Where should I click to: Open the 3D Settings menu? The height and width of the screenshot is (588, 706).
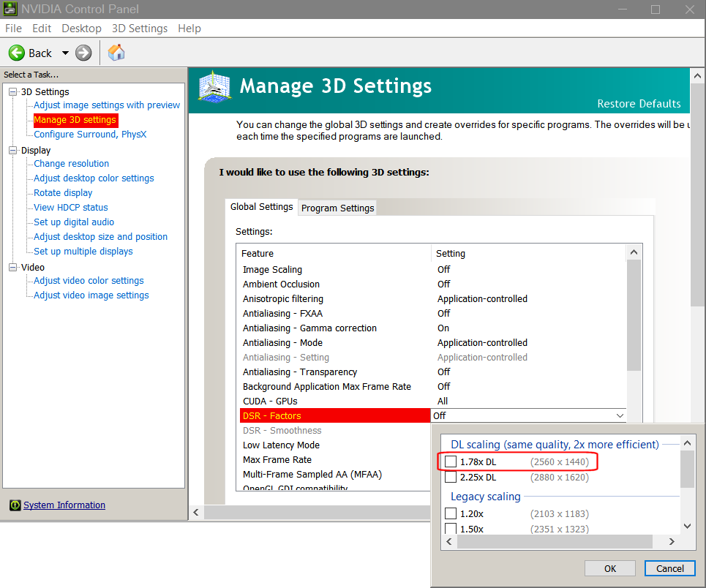(139, 29)
